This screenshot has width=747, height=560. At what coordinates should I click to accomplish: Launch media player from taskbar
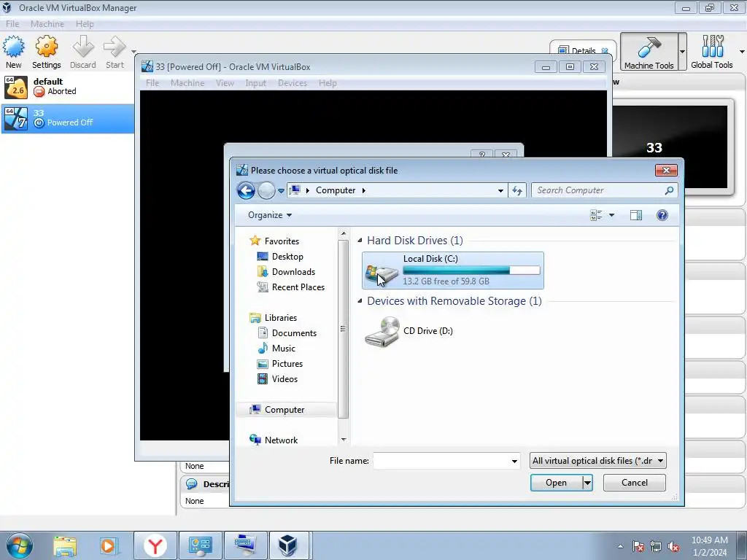pyautogui.click(x=108, y=546)
